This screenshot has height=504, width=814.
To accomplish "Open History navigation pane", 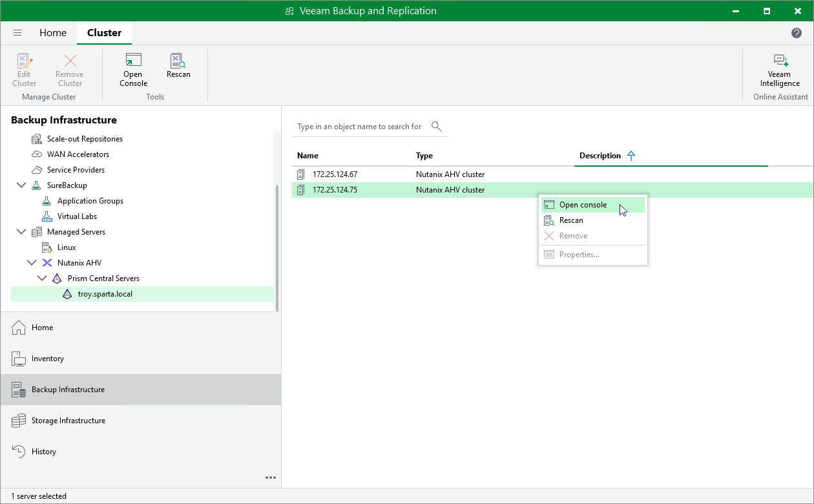I will point(141,452).
